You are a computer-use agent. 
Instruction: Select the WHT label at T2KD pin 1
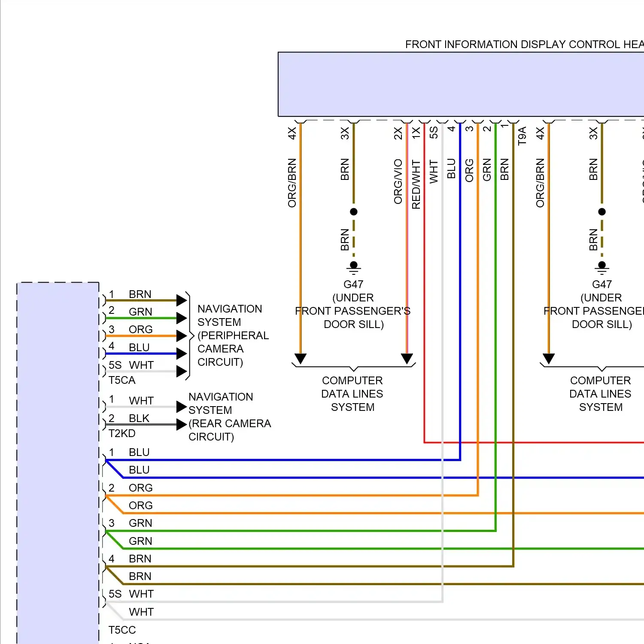click(141, 401)
